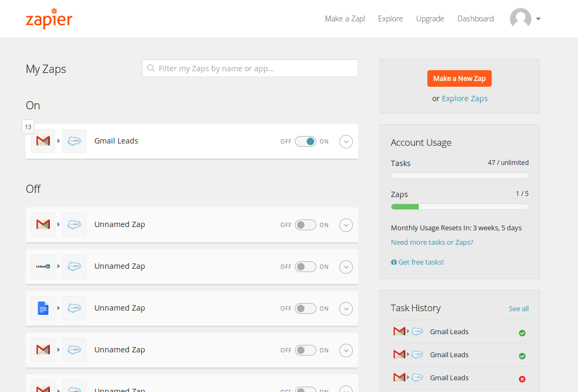Open the account dropdown caret next to the avatar
578x392 pixels.
pos(538,19)
